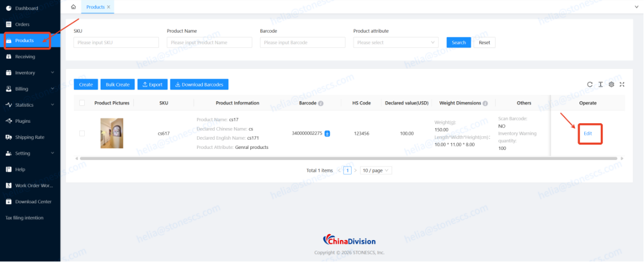The height and width of the screenshot is (262, 644).
Task: Toggle fullscreen table icon
Action: click(622, 84)
